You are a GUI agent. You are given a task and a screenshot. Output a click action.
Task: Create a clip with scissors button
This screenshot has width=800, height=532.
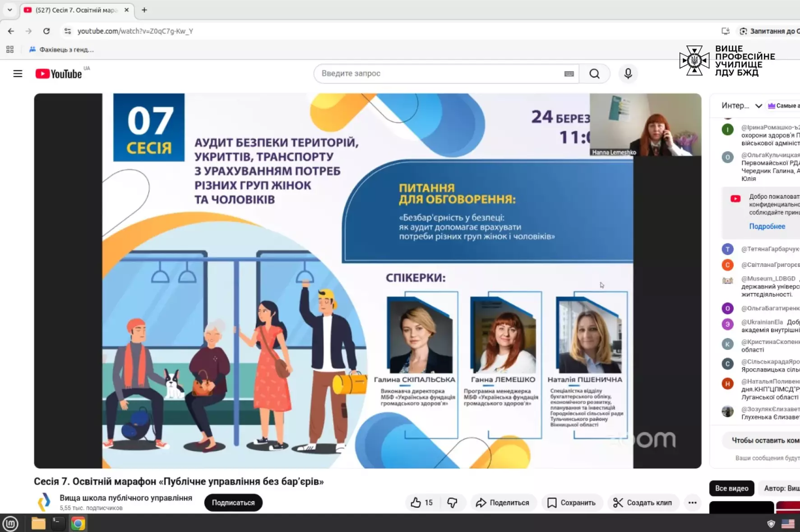point(643,502)
